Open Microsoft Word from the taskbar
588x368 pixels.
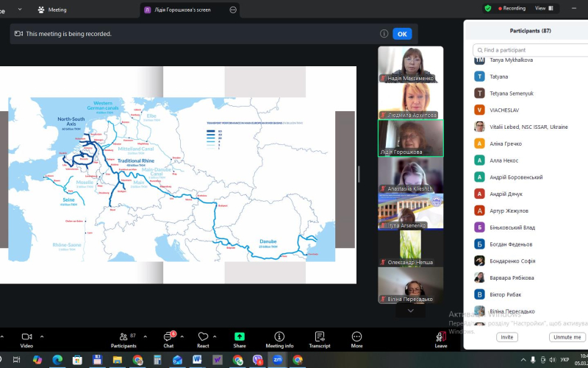point(197,360)
